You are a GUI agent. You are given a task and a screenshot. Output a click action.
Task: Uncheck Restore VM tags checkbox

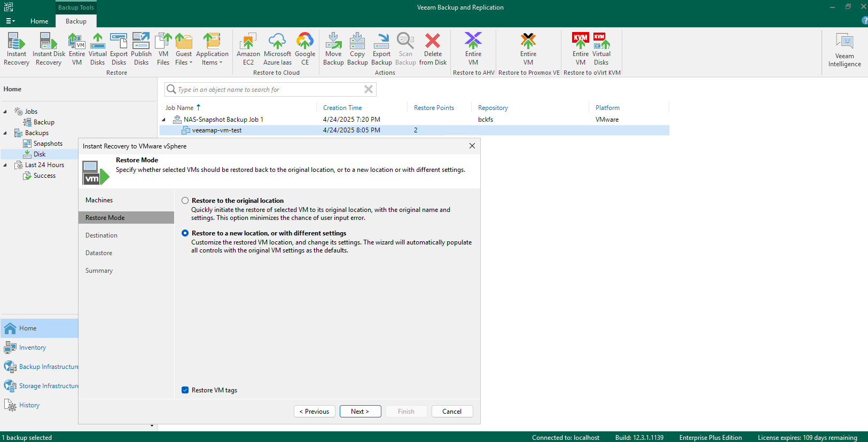pos(185,390)
